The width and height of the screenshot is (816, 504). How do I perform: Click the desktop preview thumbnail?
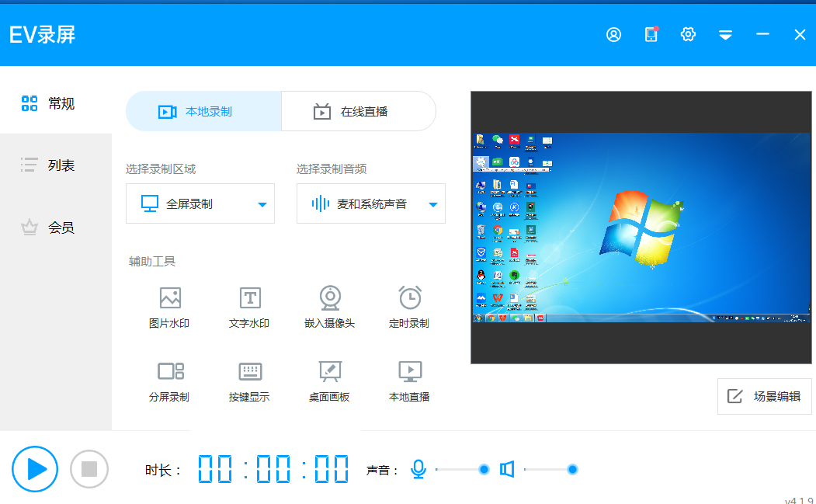tap(641, 228)
